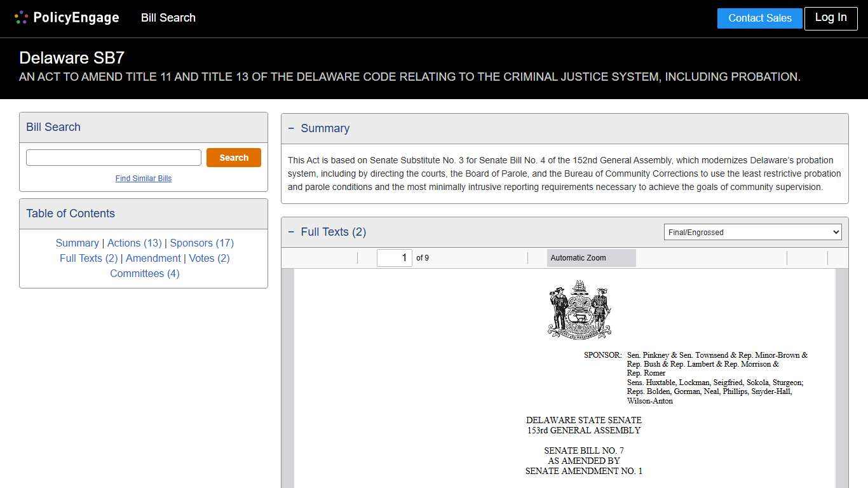Collapse the Summary section
The height and width of the screenshot is (488, 868).
click(292, 128)
